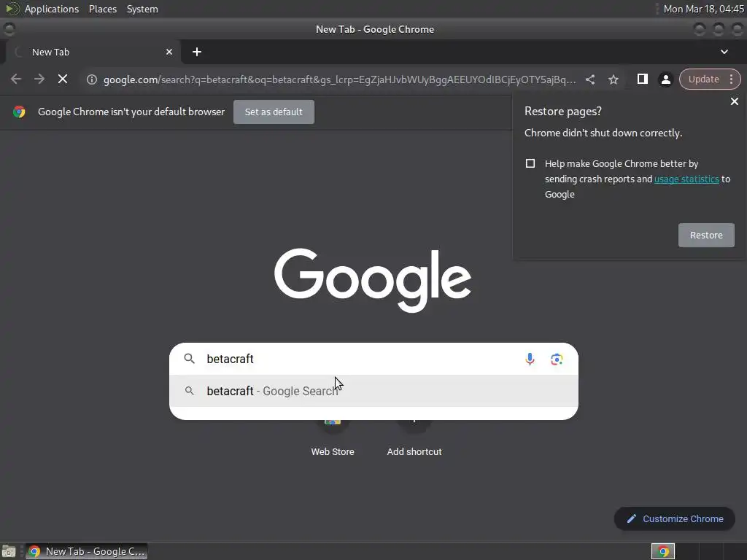Expand the tab search dropdown
747x560 pixels.
tap(724, 52)
